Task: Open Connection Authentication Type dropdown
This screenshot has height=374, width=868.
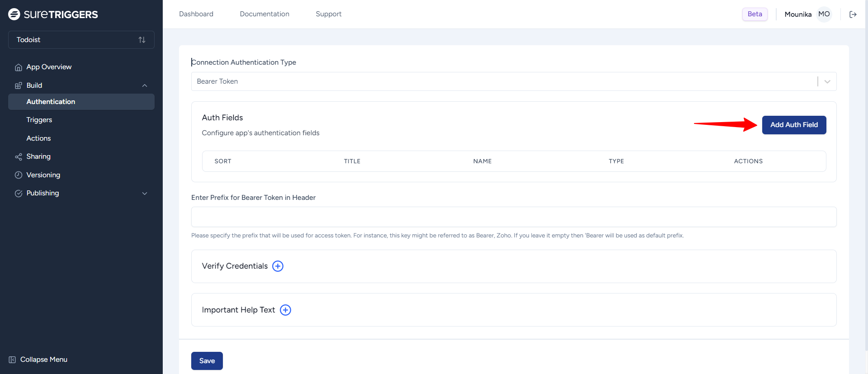Action: pos(514,81)
